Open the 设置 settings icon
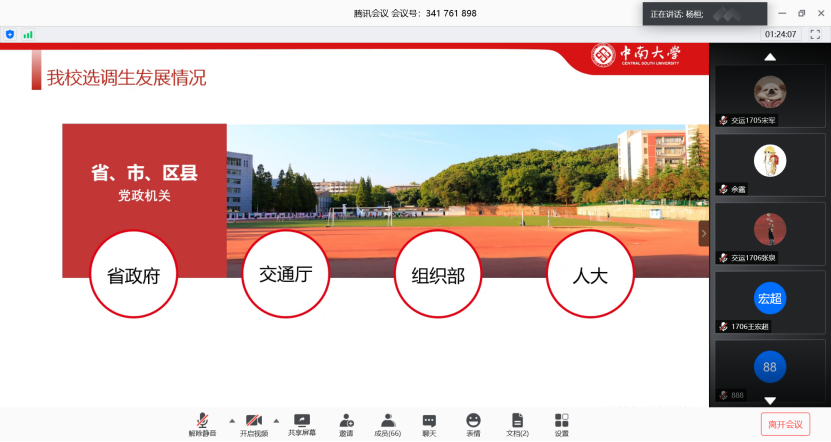 tap(562, 423)
